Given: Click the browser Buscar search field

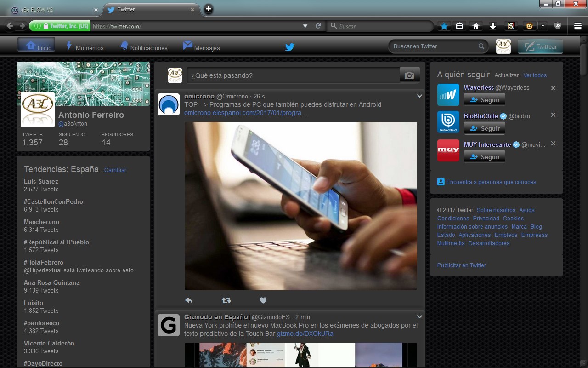Looking at the screenshot, I should click(380, 26).
